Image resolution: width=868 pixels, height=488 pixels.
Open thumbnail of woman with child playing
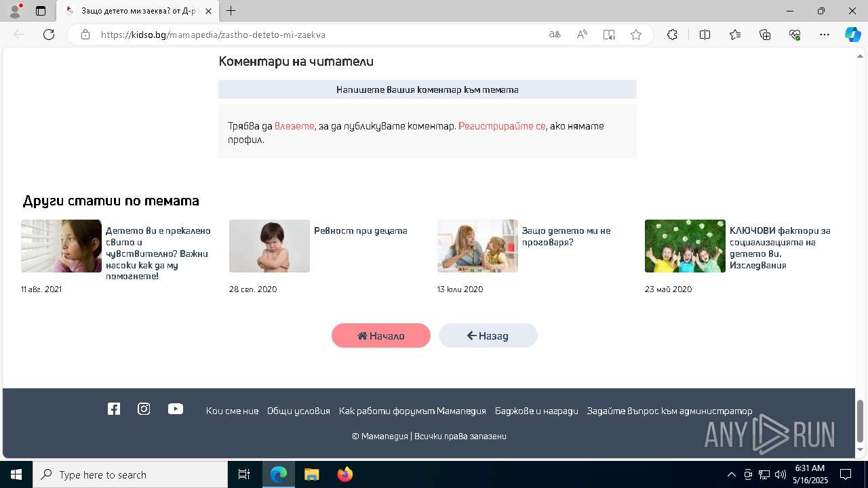(x=477, y=246)
